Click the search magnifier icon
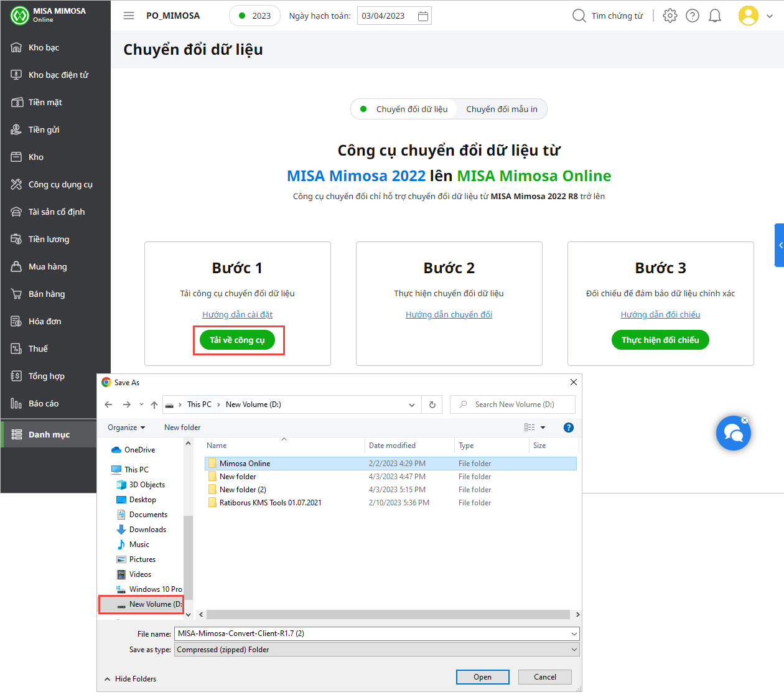The height and width of the screenshot is (697, 784). coord(579,16)
